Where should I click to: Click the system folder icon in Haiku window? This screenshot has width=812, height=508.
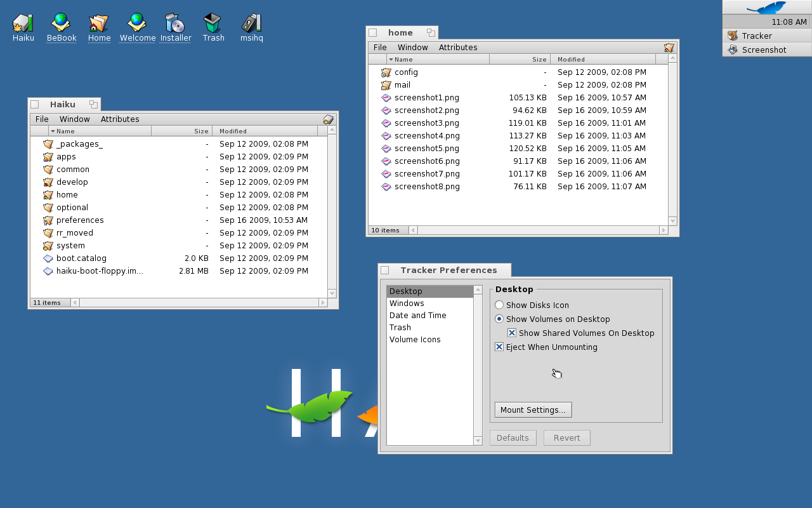(48, 246)
